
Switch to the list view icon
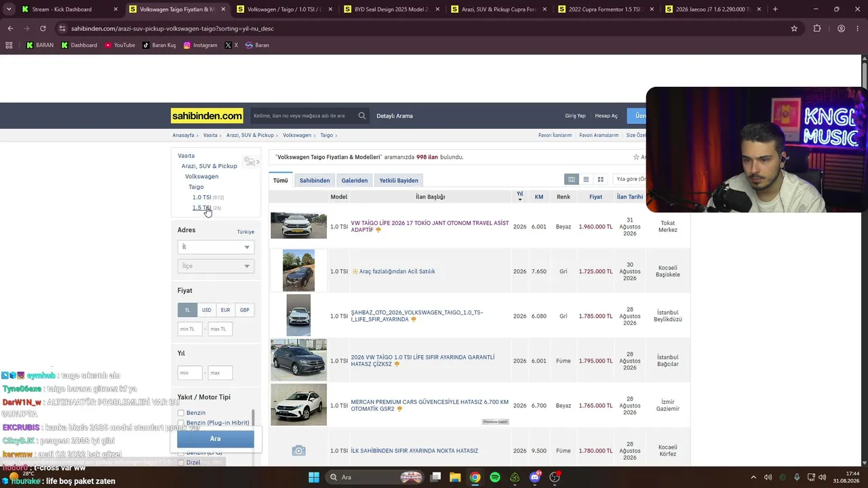coord(586,180)
